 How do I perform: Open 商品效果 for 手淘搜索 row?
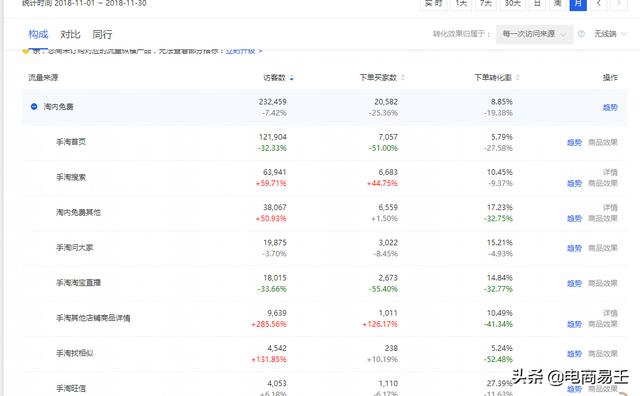tap(603, 183)
